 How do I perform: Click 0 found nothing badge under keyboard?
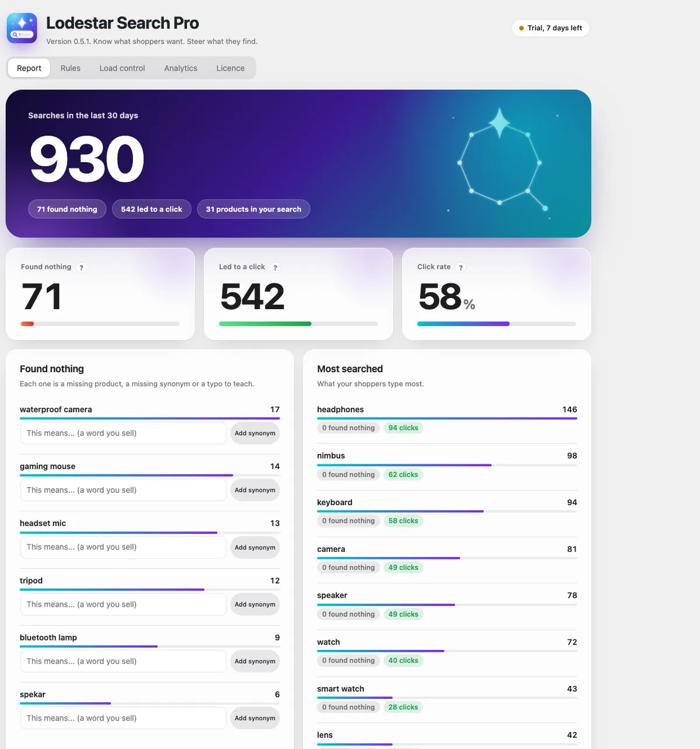[348, 521]
